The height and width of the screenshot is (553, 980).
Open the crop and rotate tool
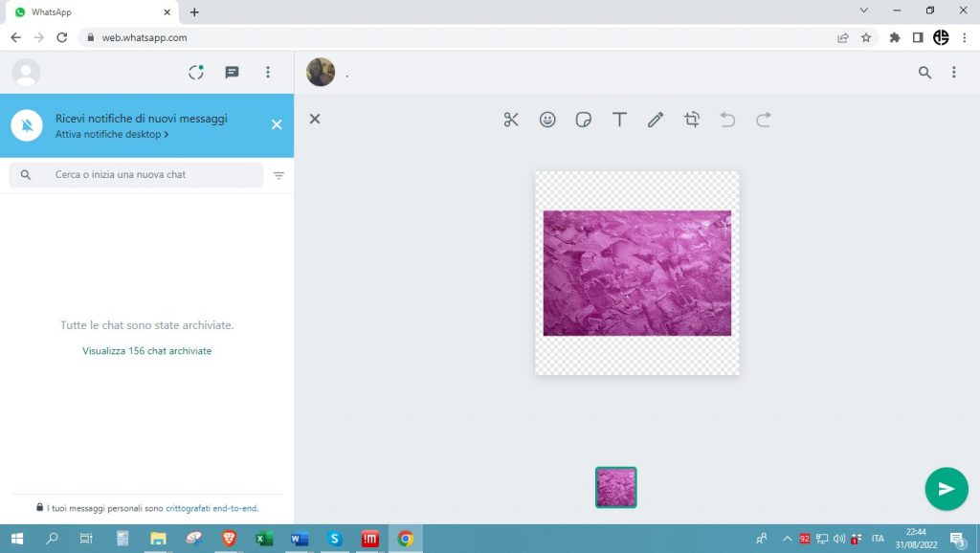click(x=692, y=120)
